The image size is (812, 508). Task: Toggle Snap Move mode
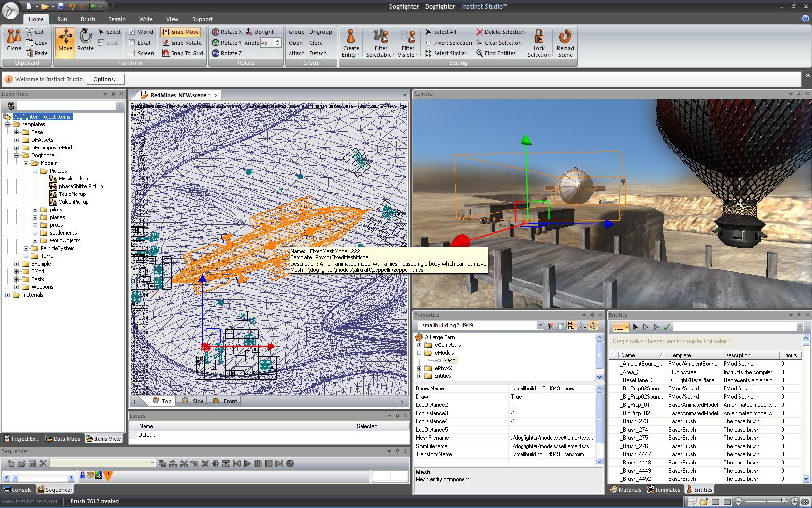(x=180, y=32)
